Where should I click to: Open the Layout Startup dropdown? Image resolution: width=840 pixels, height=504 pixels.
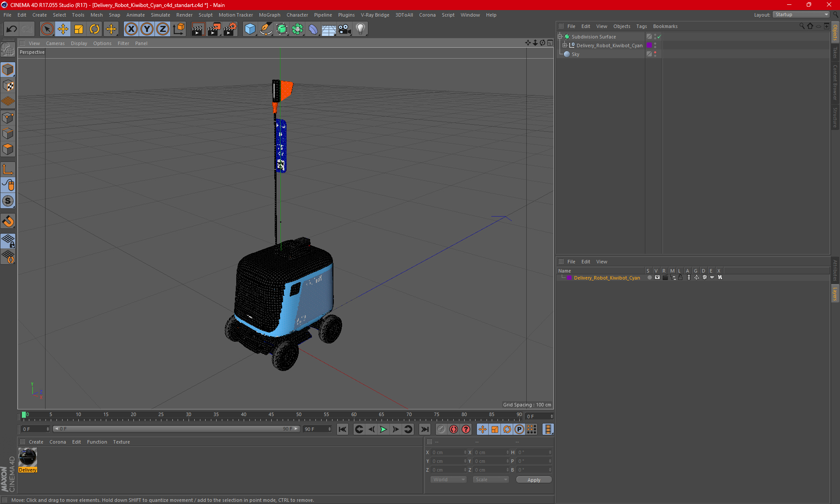[x=801, y=14]
